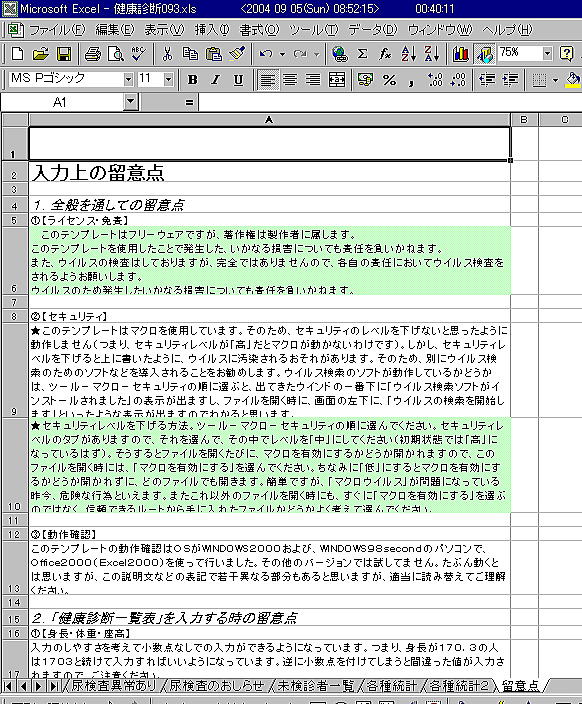Open the ファイル(F) menu

[x=57, y=30]
